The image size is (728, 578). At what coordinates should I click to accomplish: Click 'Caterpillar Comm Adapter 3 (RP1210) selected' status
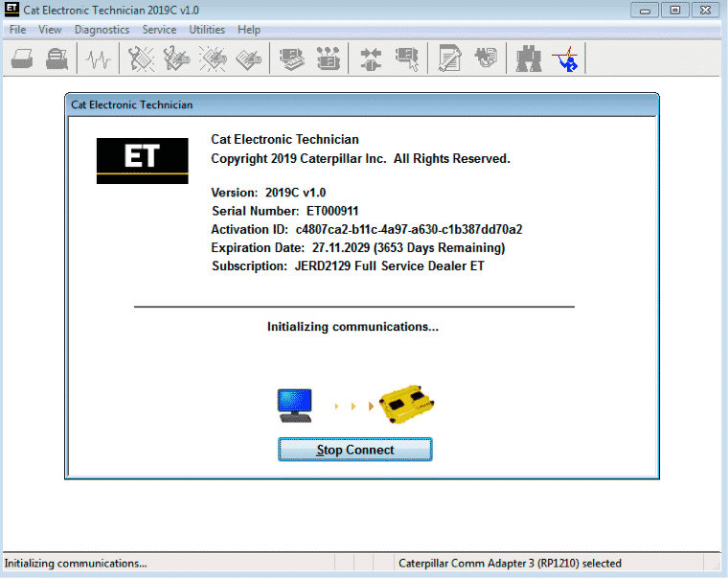click(x=510, y=563)
